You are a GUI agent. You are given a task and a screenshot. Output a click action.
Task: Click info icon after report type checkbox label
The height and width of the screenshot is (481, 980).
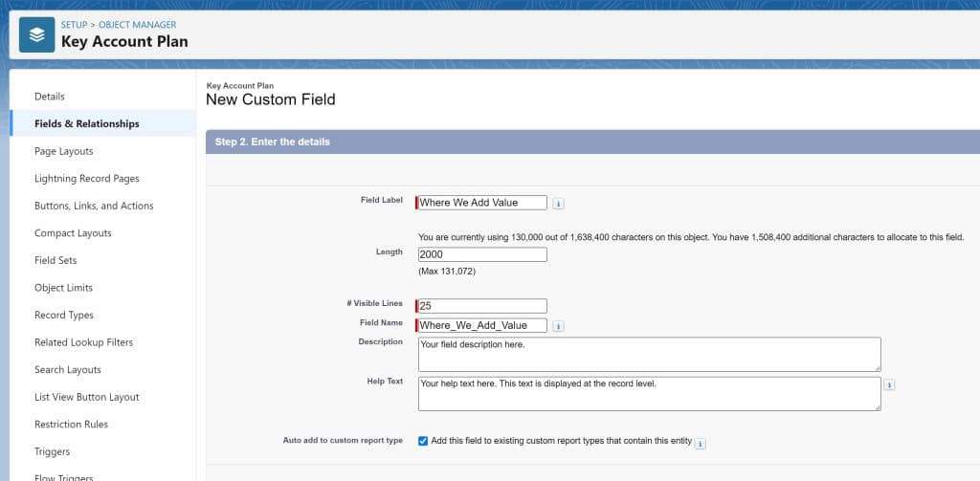pos(700,444)
